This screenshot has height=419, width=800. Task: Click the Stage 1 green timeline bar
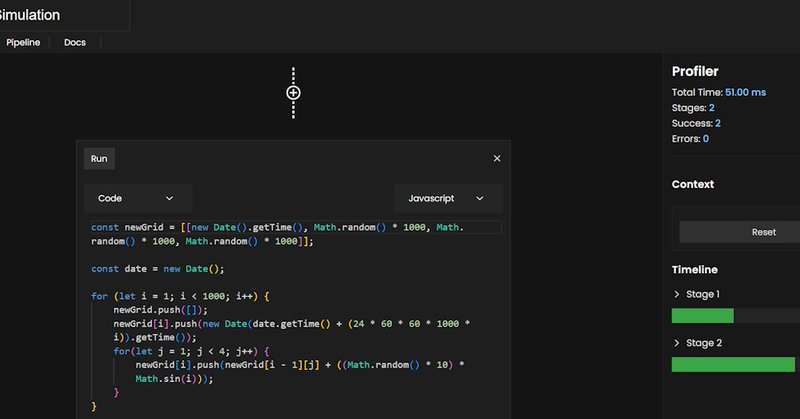[703, 315]
